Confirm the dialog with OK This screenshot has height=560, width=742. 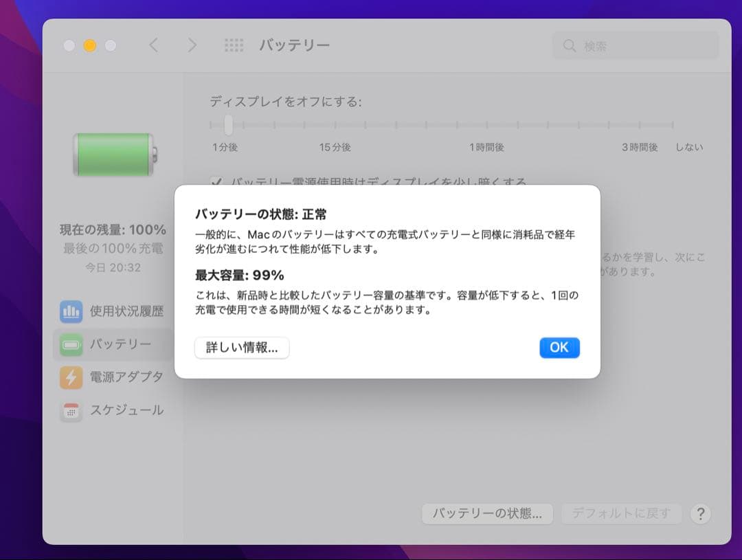pos(559,348)
